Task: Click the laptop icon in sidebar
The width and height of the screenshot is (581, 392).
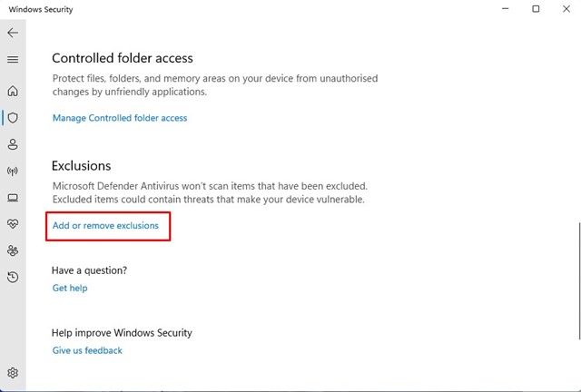Action: 13,197
